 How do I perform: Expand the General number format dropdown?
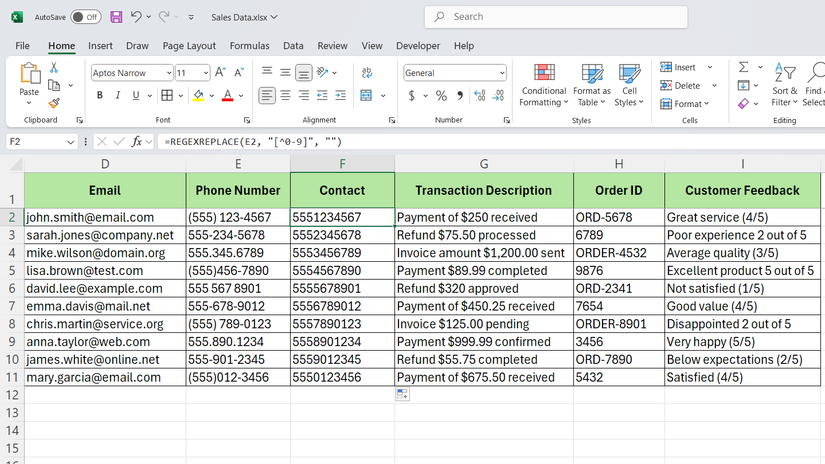[x=502, y=73]
